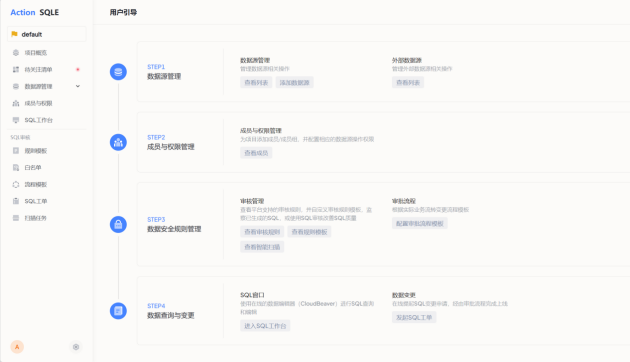This screenshot has width=630, height=362.
Task: Click the settings gear icon in sidebar footer
Action: click(76, 347)
